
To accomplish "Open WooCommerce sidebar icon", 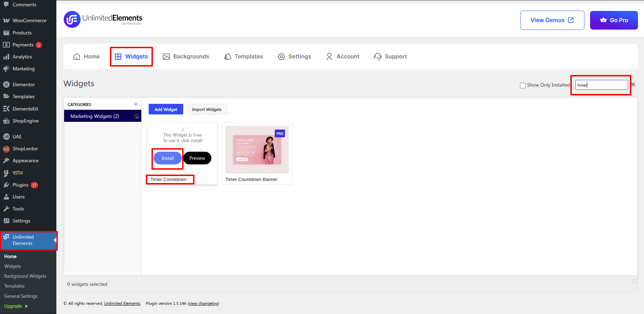I will click(x=6, y=20).
